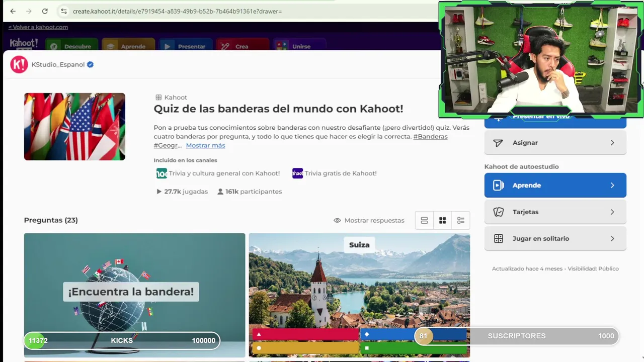This screenshot has height=362, width=644.
Task: Click the Kahoot! logo in header
Action: coord(24,44)
